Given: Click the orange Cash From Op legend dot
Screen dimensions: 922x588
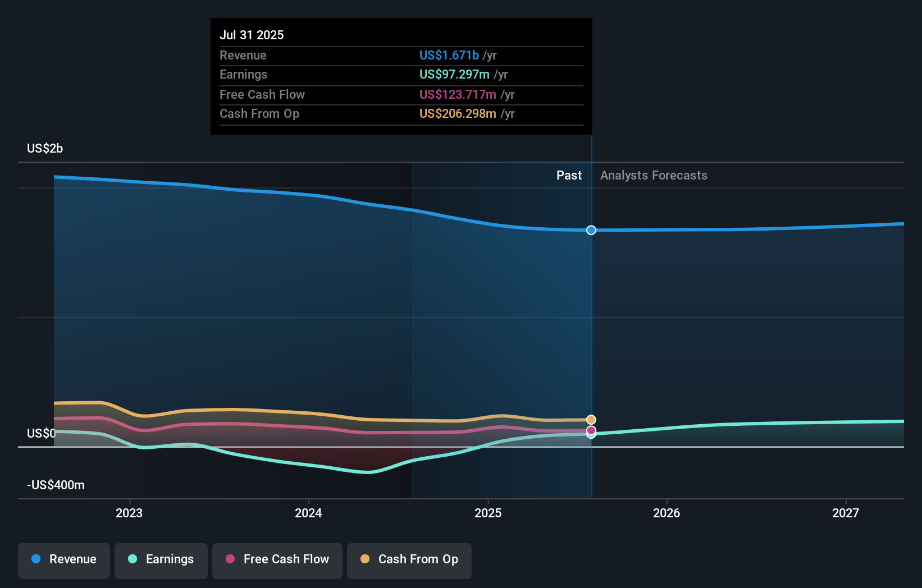Looking at the screenshot, I should (365, 559).
